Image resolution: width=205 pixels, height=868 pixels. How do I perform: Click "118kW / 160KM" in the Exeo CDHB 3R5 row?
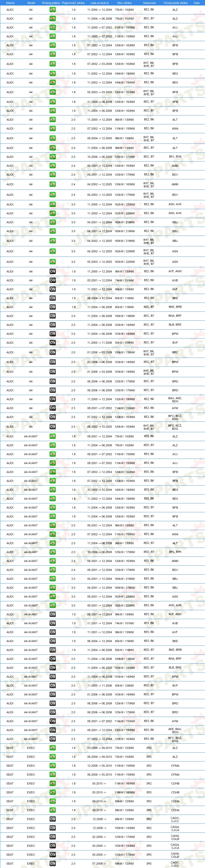click(x=125, y=793)
